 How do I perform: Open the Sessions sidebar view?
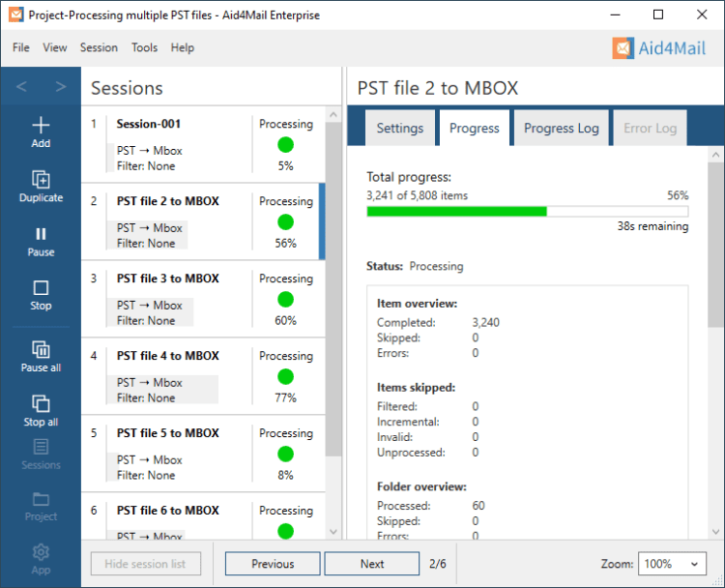point(41,455)
